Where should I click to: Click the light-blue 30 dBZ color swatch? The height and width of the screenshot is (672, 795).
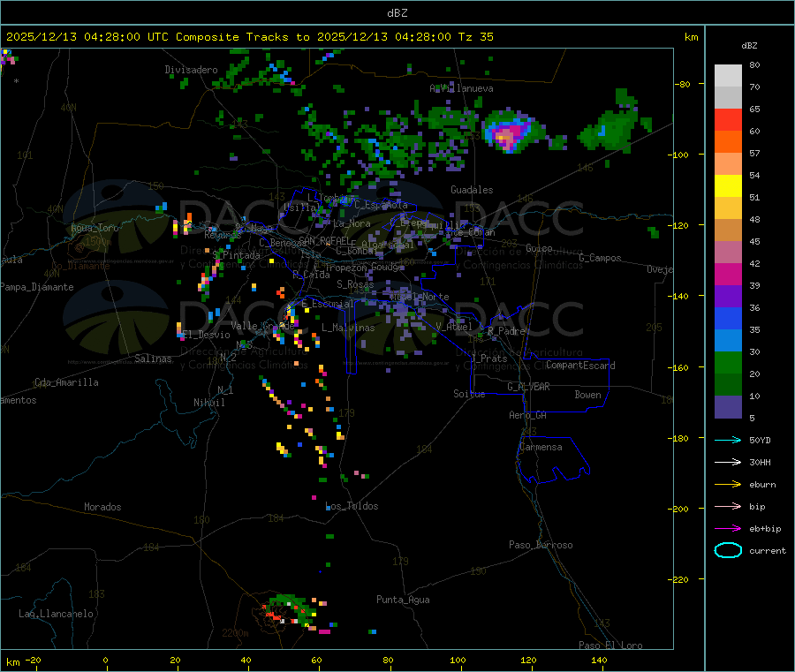tap(728, 341)
